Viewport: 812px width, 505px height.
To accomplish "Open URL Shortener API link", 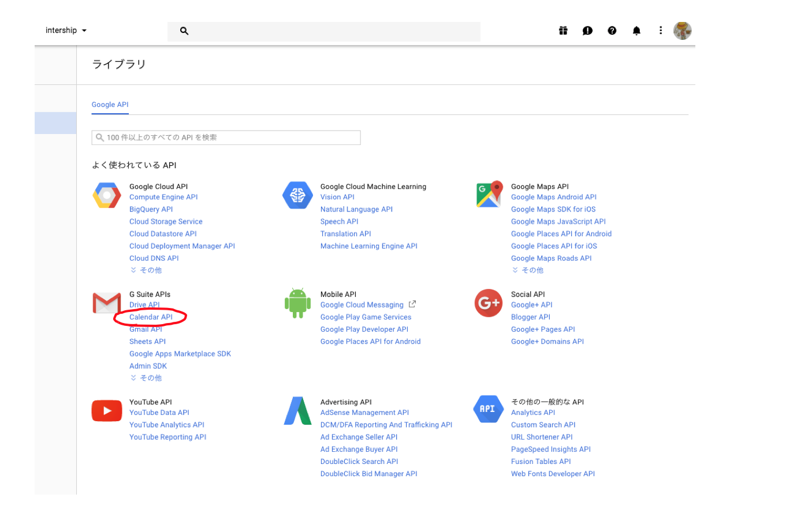I will pos(542,437).
